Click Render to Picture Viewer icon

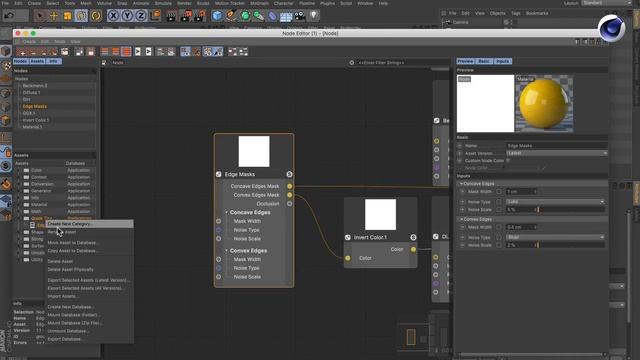coord(186,16)
